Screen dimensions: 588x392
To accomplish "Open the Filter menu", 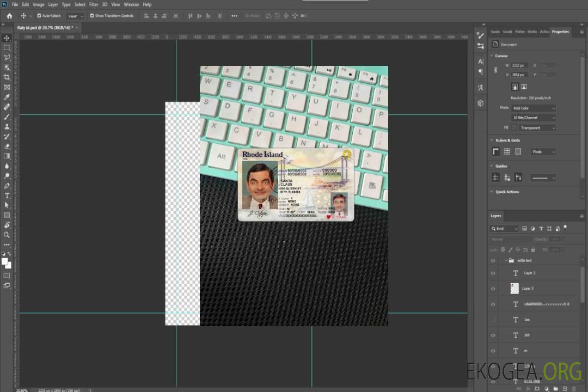I will tap(94, 4).
